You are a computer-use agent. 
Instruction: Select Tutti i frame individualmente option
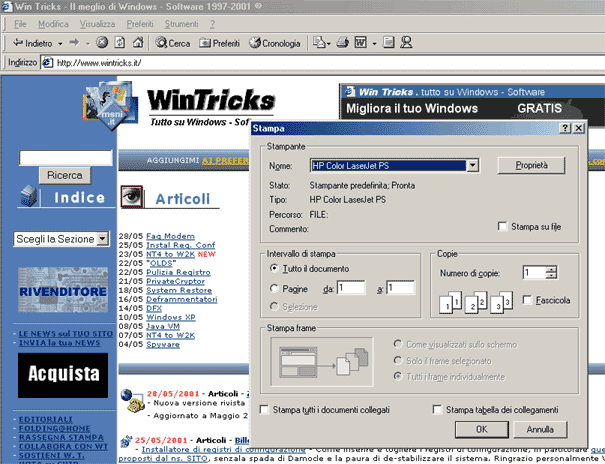coord(397,376)
